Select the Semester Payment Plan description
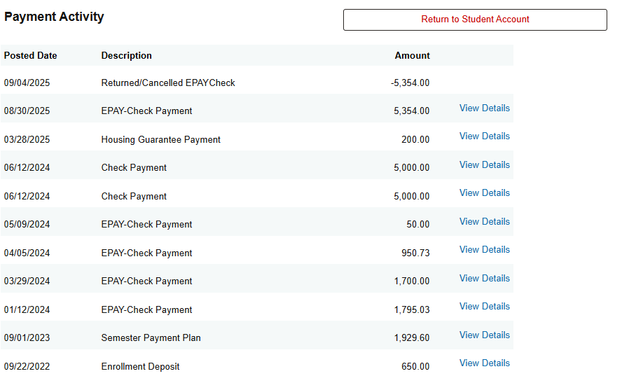 click(151, 338)
